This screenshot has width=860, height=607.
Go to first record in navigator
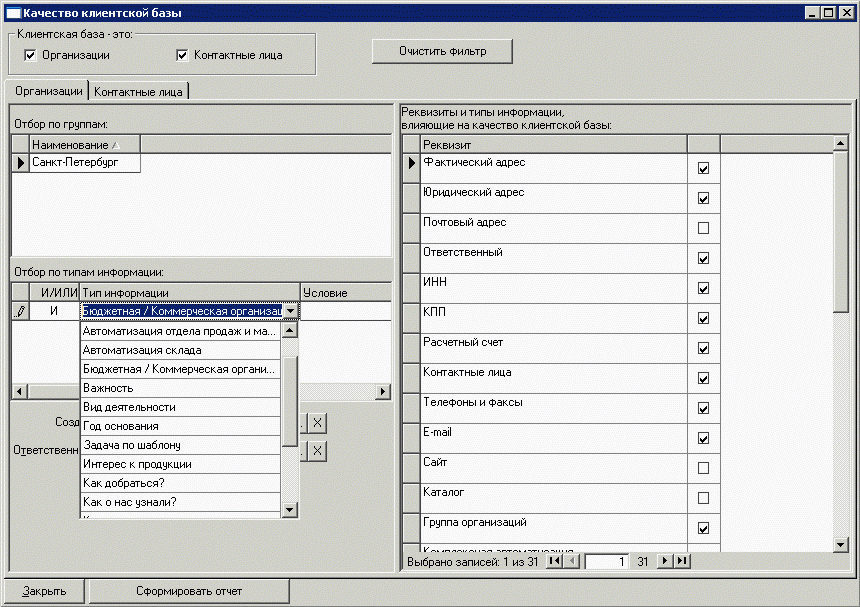[555, 561]
